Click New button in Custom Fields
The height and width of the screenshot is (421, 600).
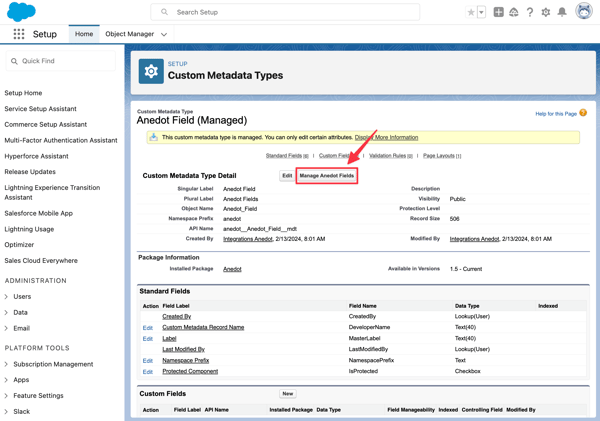point(288,393)
